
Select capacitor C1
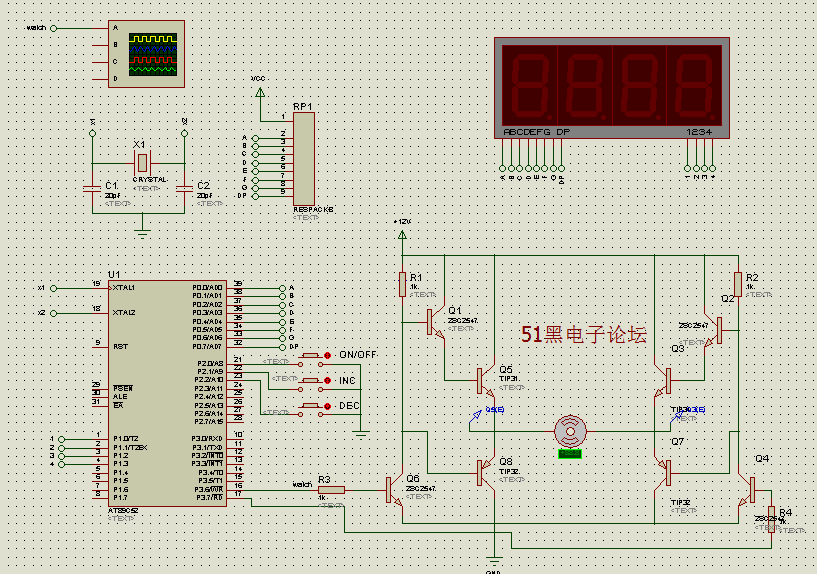point(92,189)
